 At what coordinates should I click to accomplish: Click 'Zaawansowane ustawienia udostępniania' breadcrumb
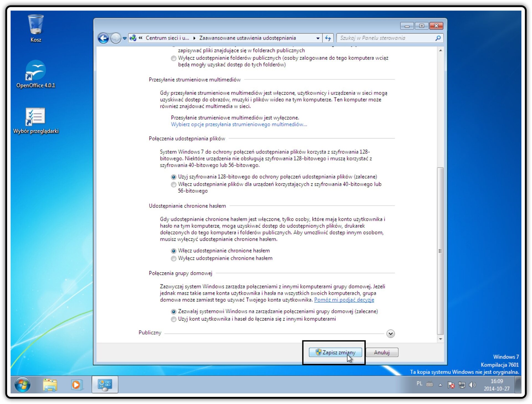pyautogui.click(x=247, y=38)
